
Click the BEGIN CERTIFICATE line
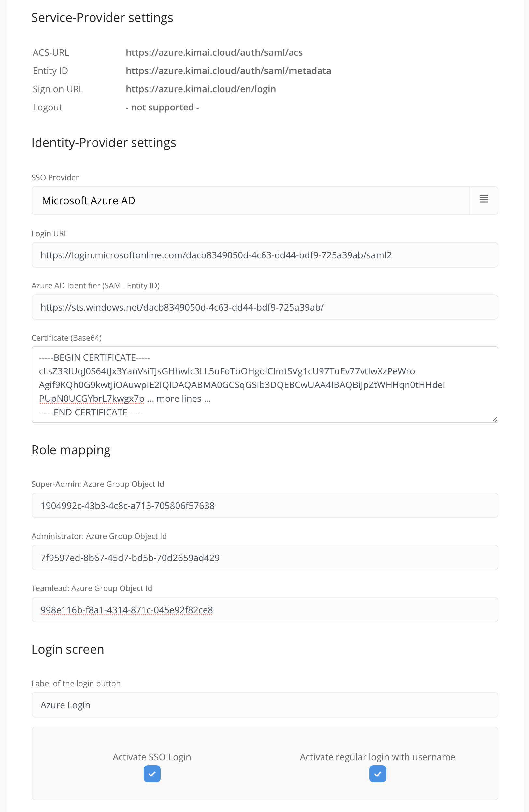click(95, 357)
